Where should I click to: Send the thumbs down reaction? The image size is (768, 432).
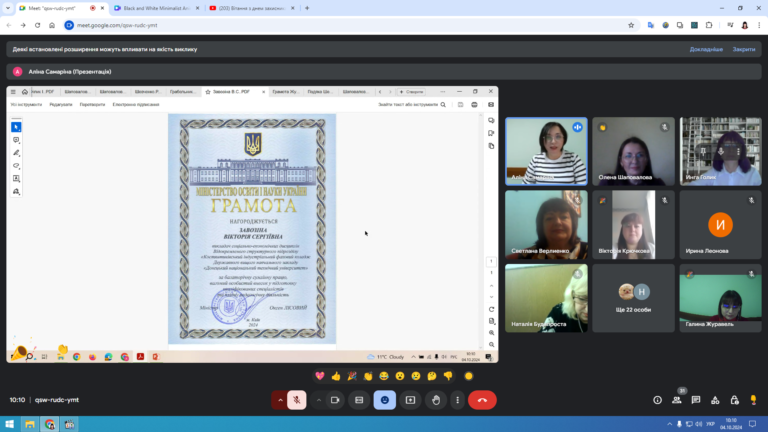(x=448, y=376)
